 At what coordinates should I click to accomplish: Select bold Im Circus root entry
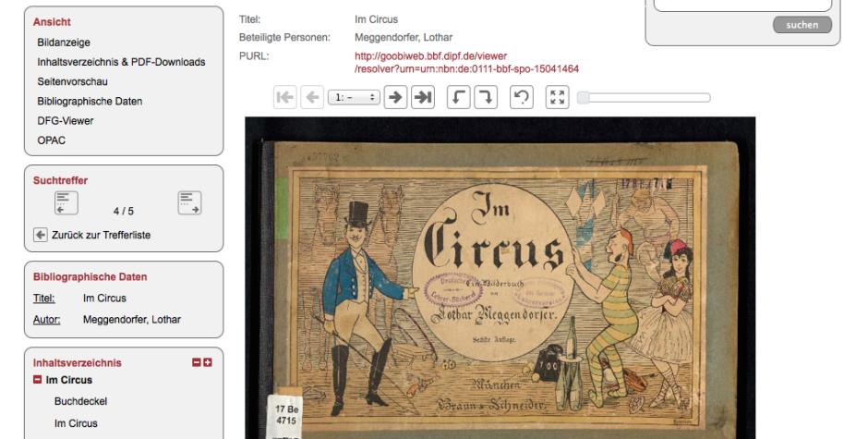tap(69, 380)
